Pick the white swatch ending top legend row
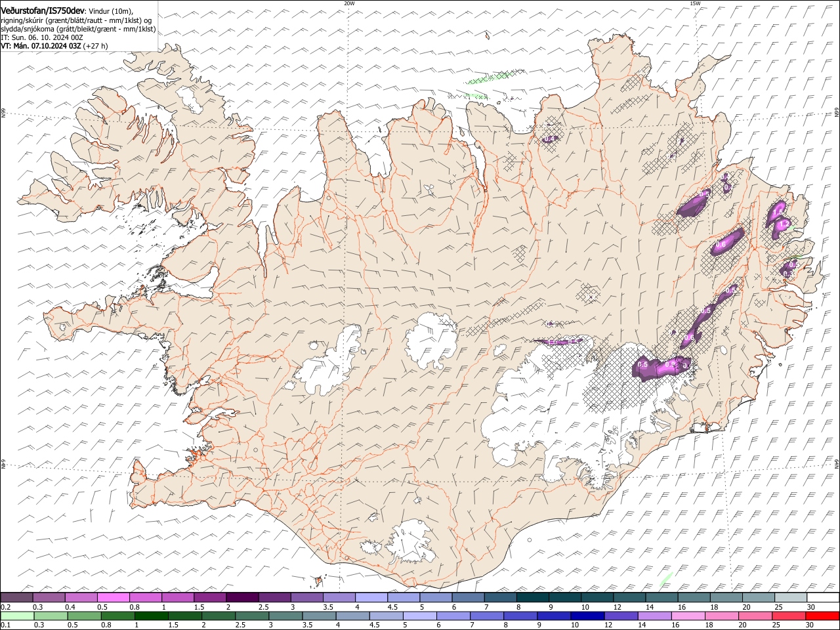 [x=822, y=598]
